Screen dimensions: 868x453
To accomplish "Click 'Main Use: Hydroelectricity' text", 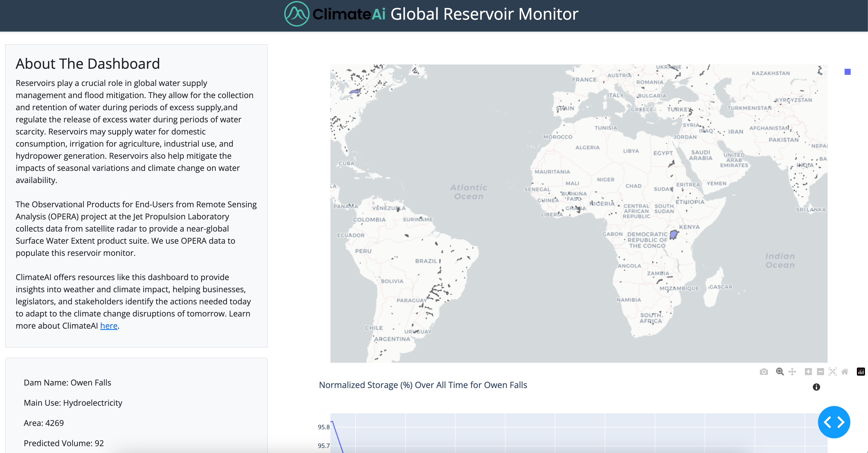I will [73, 403].
